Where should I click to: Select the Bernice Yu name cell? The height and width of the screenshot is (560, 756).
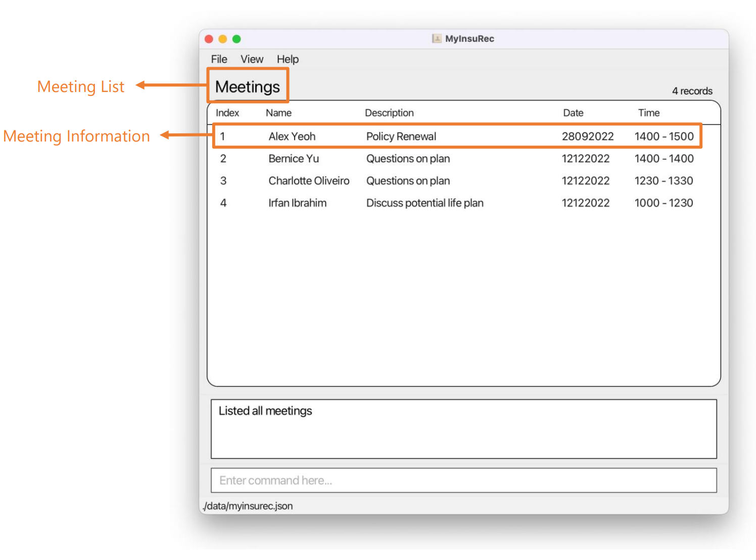294,159
